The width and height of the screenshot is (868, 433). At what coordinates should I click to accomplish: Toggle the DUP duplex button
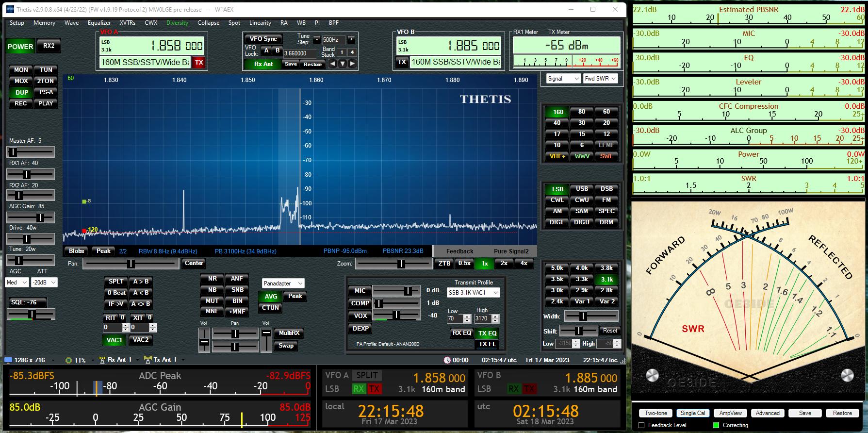click(x=21, y=92)
